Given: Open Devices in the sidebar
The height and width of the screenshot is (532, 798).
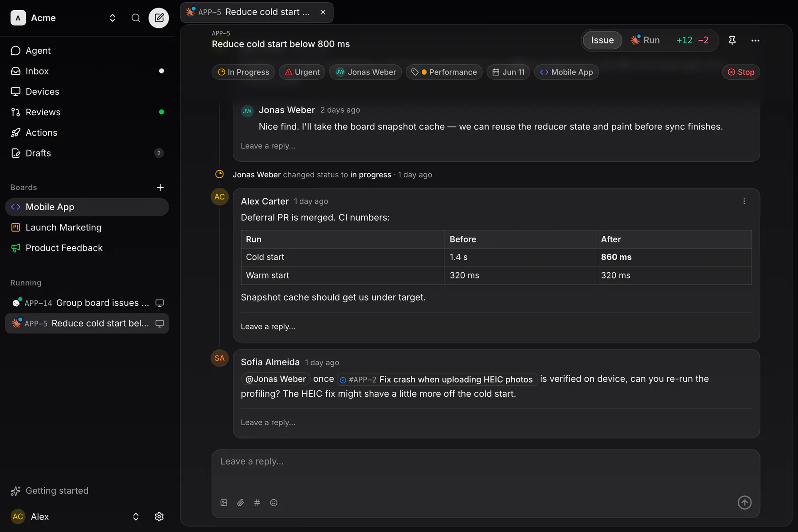Looking at the screenshot, I should 87,91.
